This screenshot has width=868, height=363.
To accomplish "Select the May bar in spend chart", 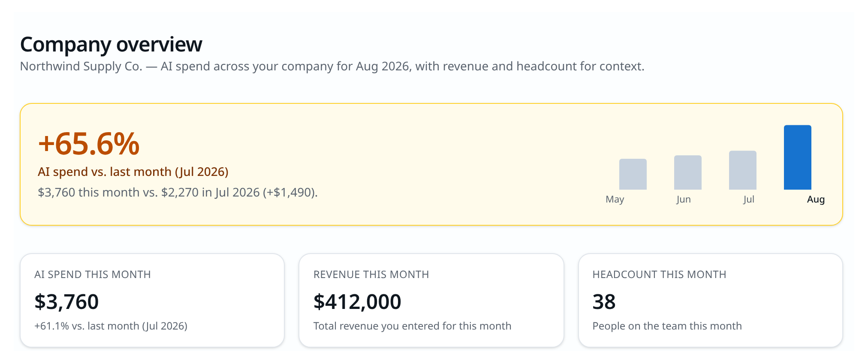I will point(633,174).
